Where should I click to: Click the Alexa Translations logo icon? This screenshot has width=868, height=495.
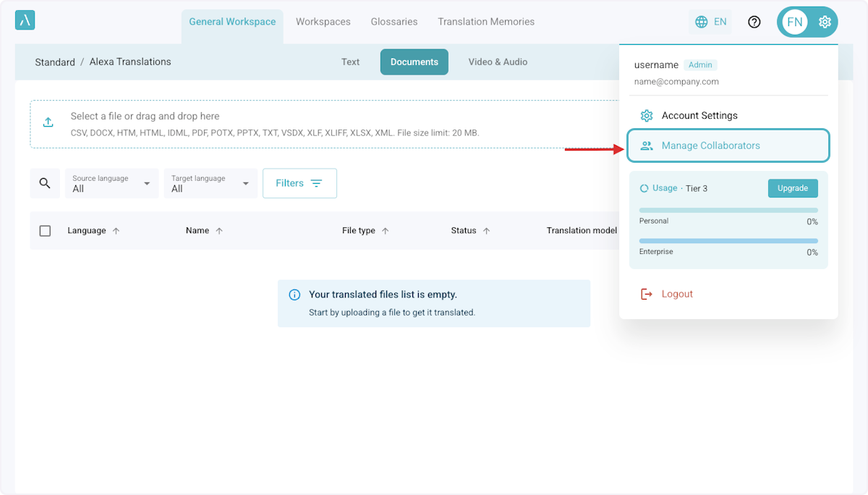point(25,20)
